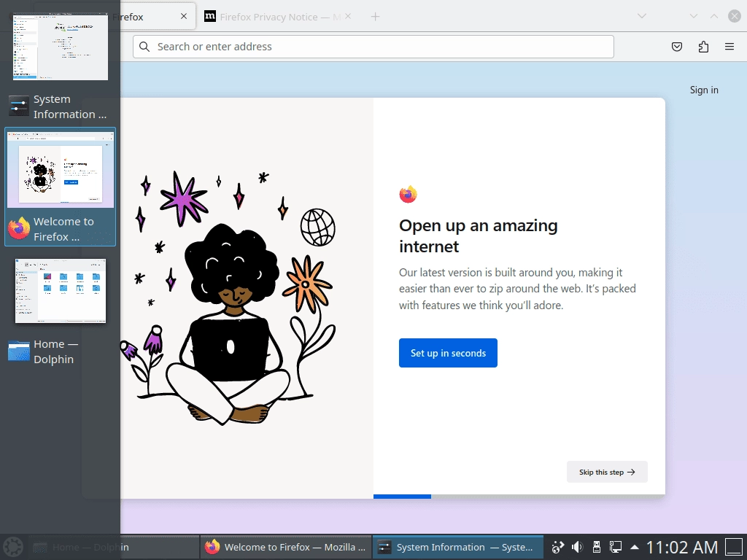The image size is (747, 560).
Task: Click Skip this step
Action: [607, 472]
